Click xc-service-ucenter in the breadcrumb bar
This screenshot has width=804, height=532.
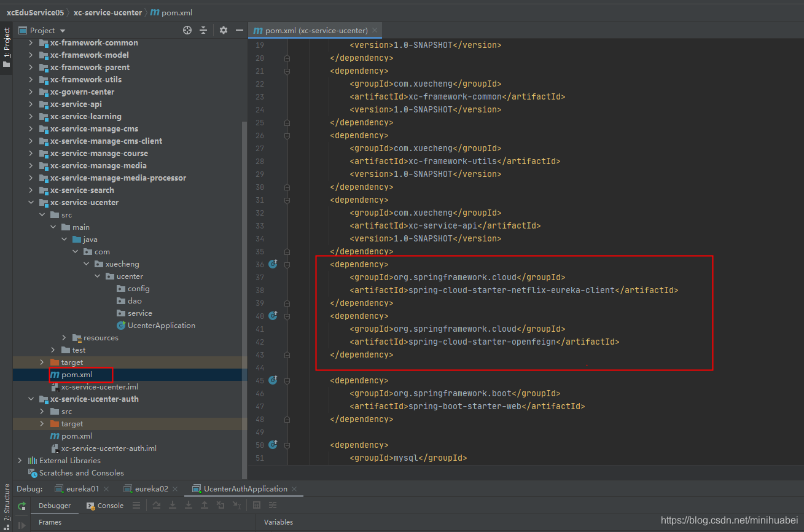[107, 12]
